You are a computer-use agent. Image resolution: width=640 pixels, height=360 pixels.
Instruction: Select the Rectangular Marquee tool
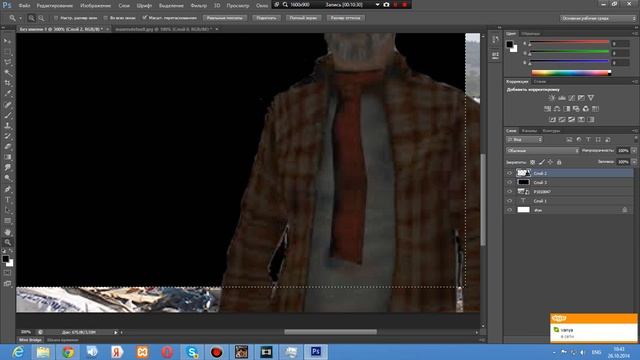(x=8, y=52)
